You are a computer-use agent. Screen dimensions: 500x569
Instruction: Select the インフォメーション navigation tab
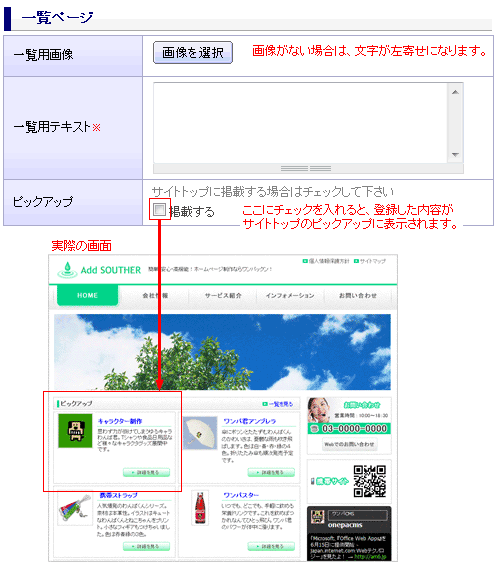[290, 295]
